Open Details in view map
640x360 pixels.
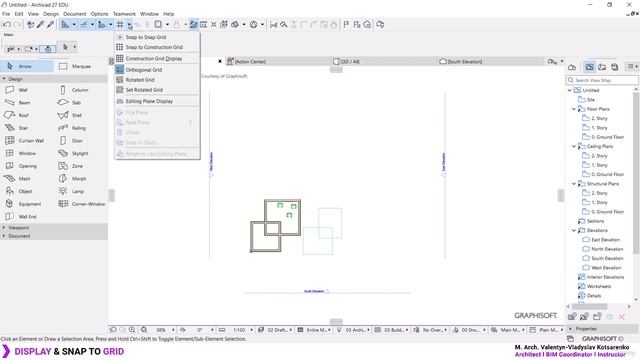(594, 296)
